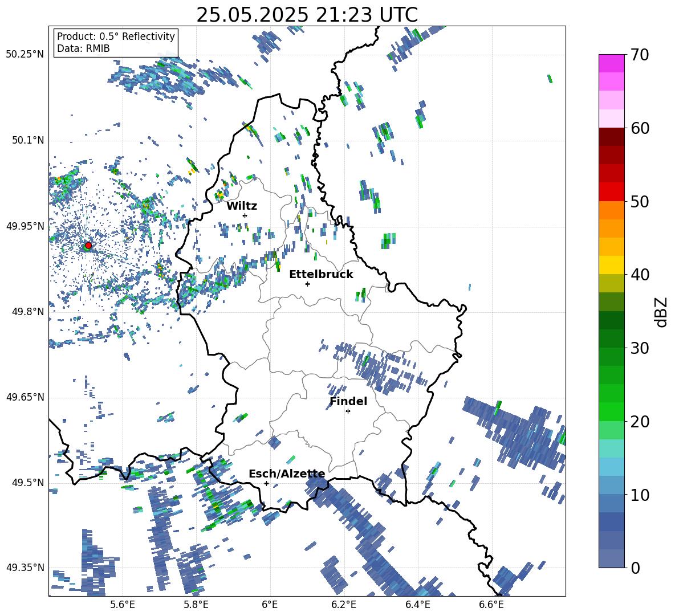Viewport: 675px width, 616px height.
Task: Click the bright red 50 dBZ colorbar segment
Action: 611,192
